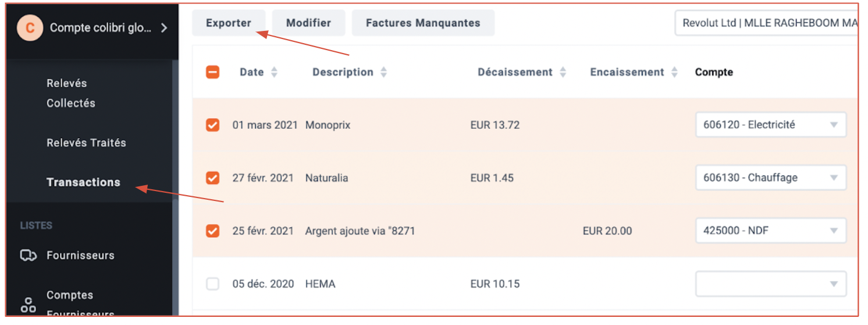
Task: Open the 606120 - Electricité account dropdown
Action: pos(771,125)
